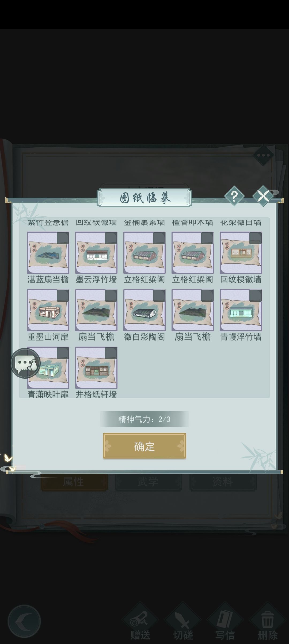Click the three-dots diamond menu icon
The width and height of the screenshot is (289, 644).
point(263,155)
